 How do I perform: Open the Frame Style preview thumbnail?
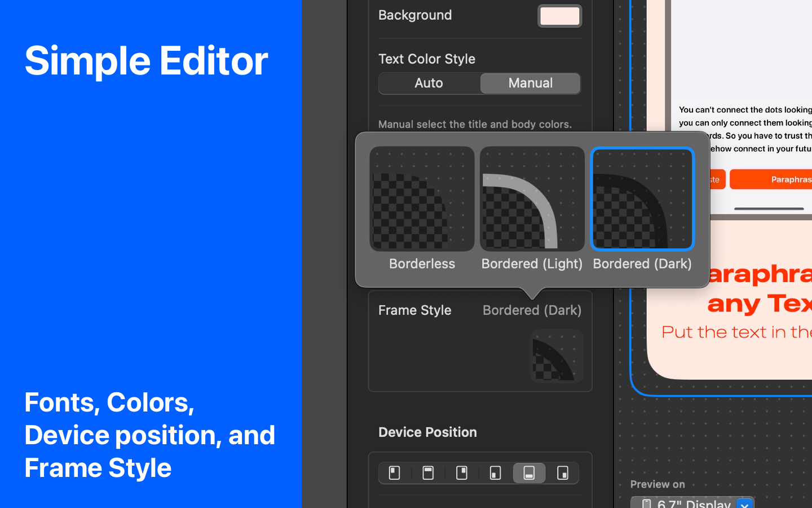pos(556,356)
